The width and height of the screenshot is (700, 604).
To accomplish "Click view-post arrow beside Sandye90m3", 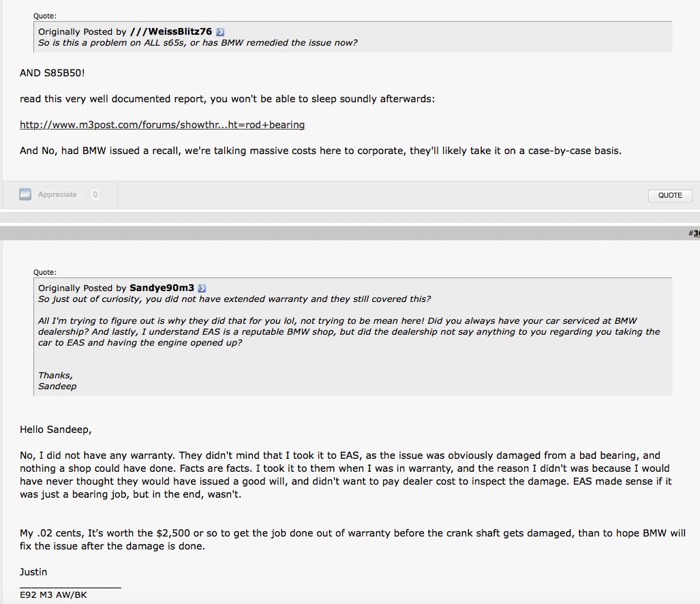I will 202,288.
